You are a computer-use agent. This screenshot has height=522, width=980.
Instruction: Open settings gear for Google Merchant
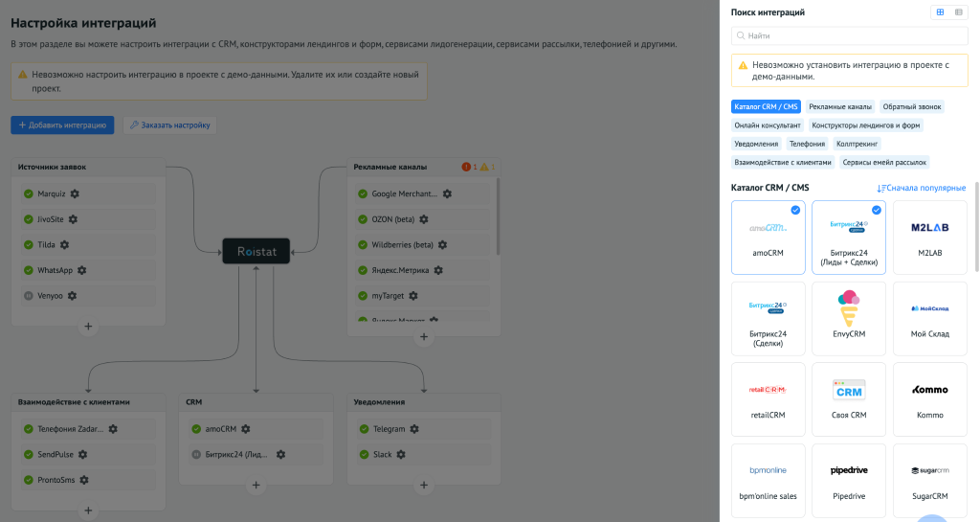[447, 193]
